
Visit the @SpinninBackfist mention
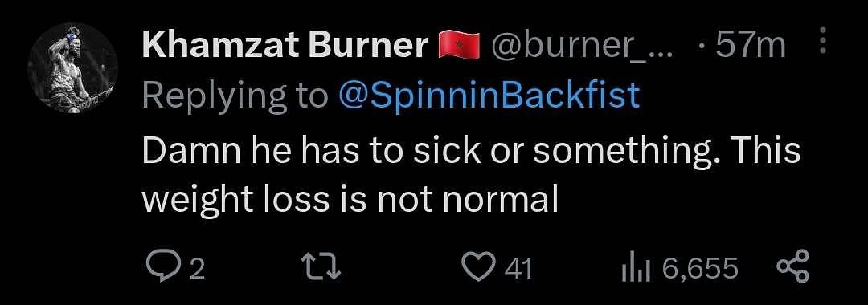coord(489,96)
